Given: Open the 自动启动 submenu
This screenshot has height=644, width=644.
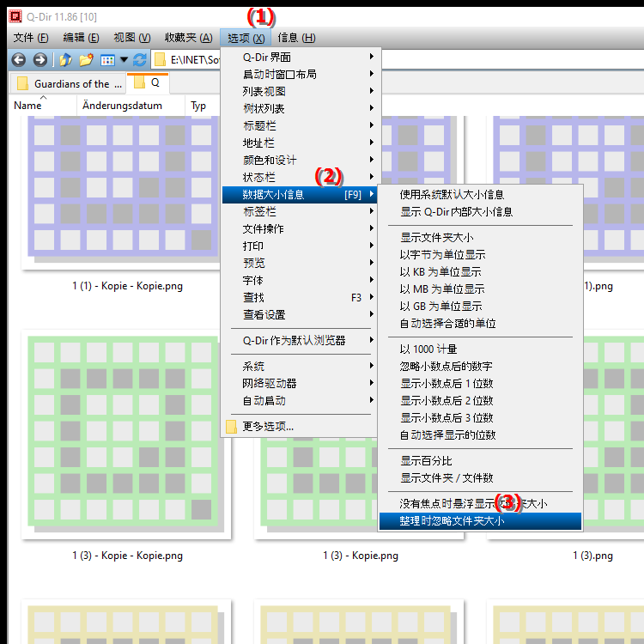Looking at the screenshot, I should [300, 400].
